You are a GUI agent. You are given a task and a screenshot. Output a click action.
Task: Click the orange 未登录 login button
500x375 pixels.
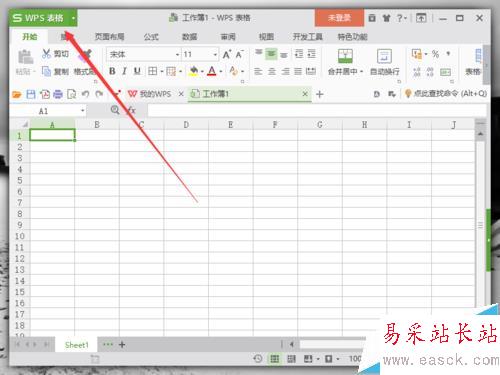(x=339, y=18)
